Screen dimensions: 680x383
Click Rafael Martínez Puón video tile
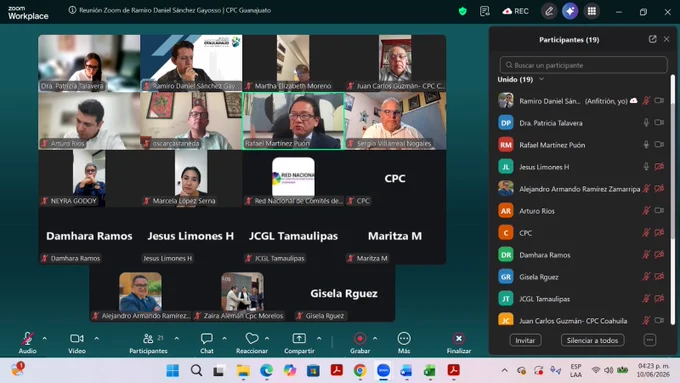[x=294, y=121]
